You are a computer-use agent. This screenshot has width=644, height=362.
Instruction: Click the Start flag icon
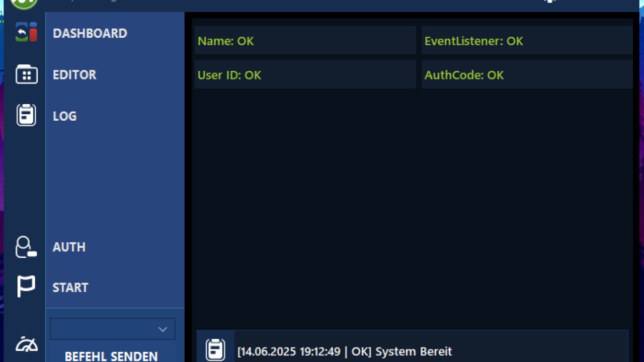[x=26, y=287]
